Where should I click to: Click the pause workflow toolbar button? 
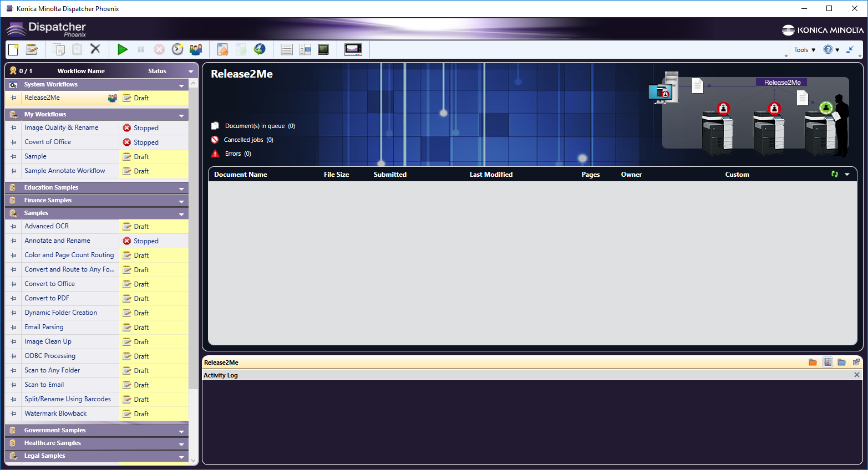point(141,50)
